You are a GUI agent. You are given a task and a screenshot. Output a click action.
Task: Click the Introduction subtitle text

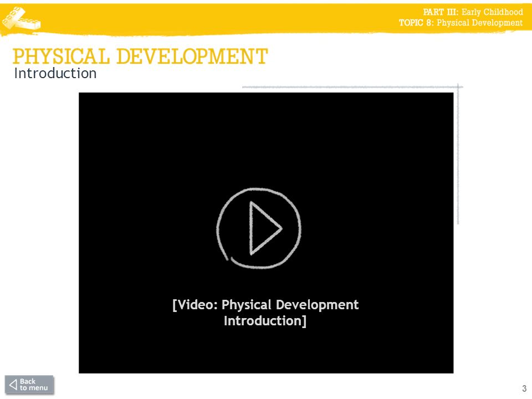click(x=55, y=74)
